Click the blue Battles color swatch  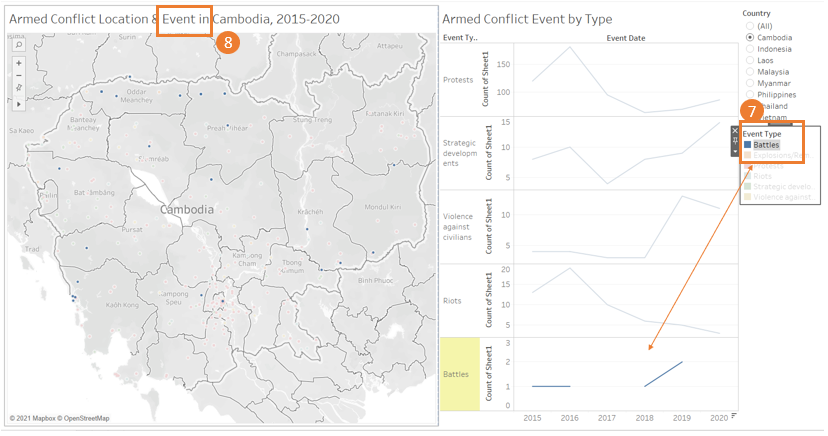748,145
